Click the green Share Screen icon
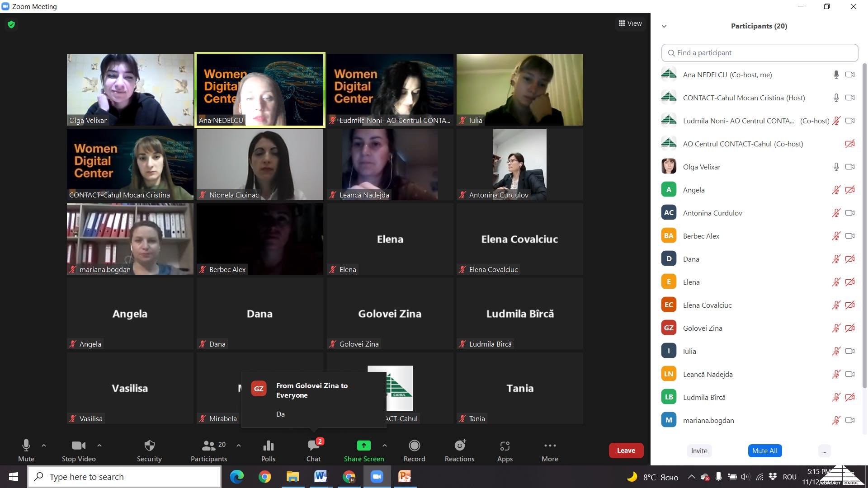 (363, 446)
